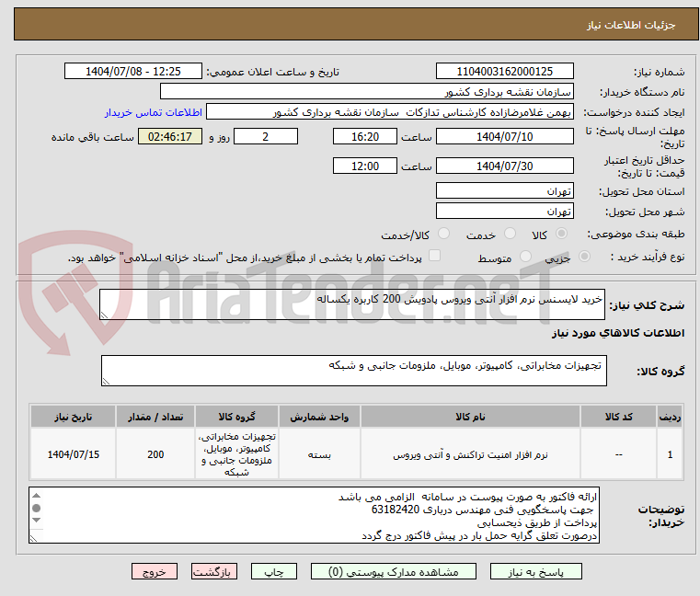700x596 pixels.
Task: Click the remaining days field showing 2
Action: 266,137
